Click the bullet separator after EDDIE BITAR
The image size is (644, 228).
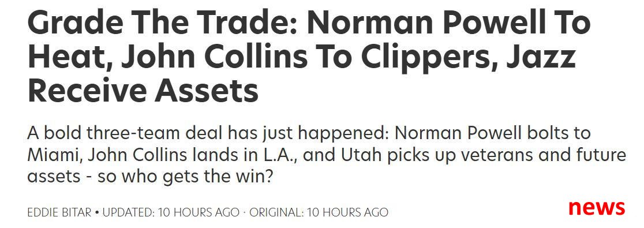96,213
